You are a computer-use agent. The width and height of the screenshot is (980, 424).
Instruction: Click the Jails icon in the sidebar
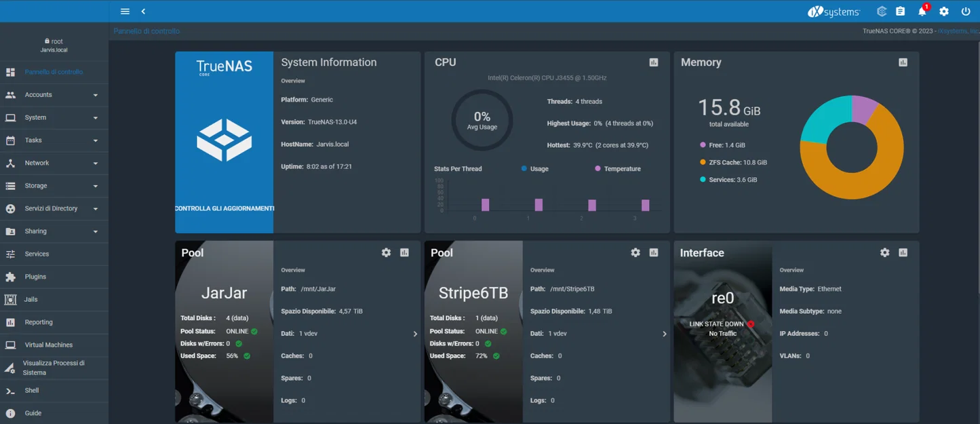(10, 299)
